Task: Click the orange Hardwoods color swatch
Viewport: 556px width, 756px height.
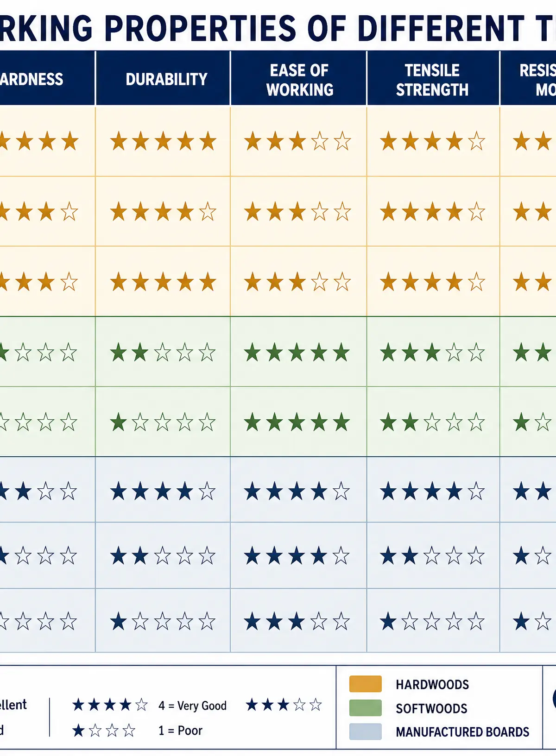Action: tap(366, 684)
